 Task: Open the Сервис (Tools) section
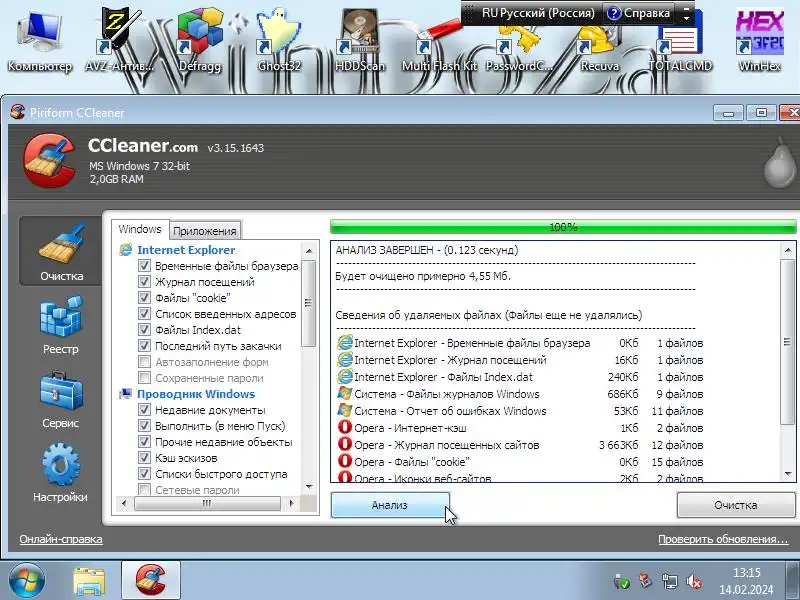tap(61, 399)
